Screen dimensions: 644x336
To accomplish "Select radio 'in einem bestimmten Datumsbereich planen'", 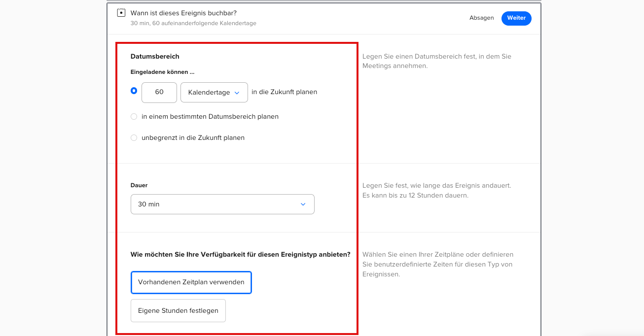I will [134, 117].
